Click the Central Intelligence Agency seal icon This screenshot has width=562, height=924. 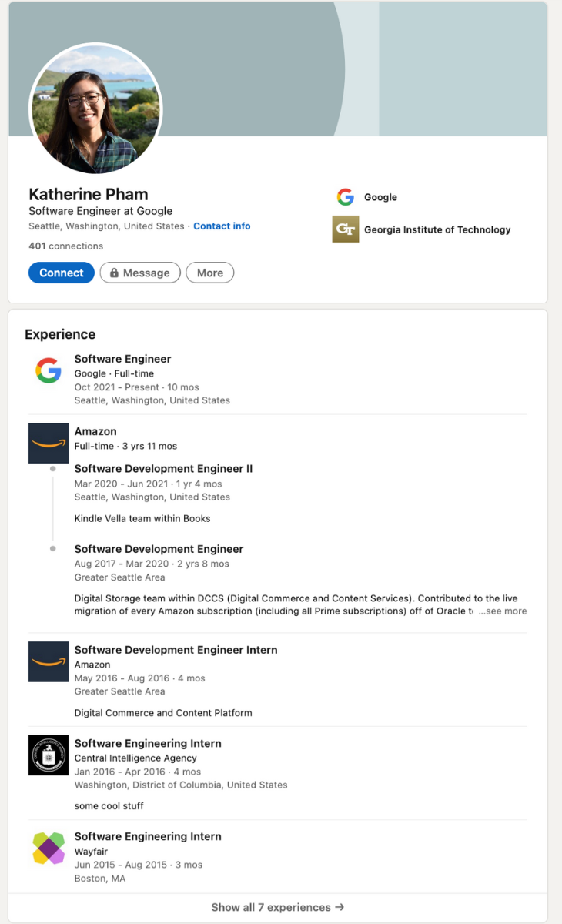(x=49, y=755)
